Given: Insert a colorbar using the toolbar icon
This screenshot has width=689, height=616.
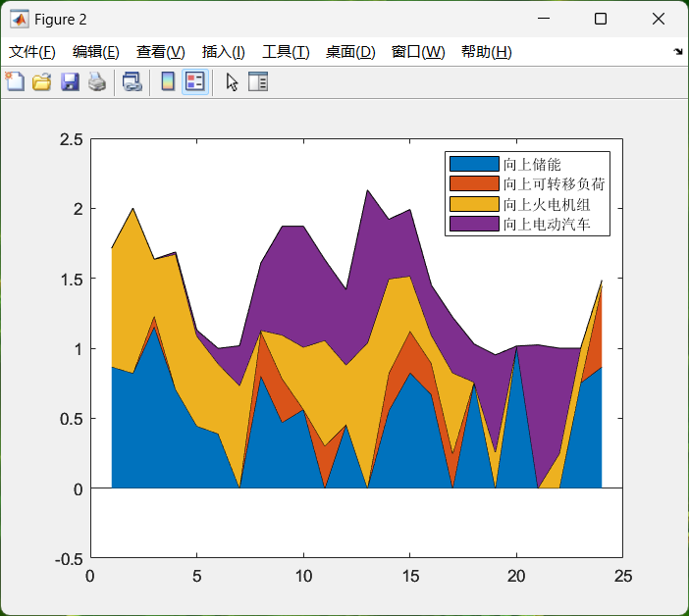Looking at the screenshot, I should coord(168,82).
